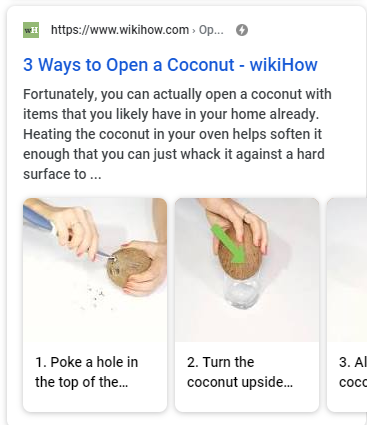Open the screwdriver poking coconut thumbnail

point(95,270)
